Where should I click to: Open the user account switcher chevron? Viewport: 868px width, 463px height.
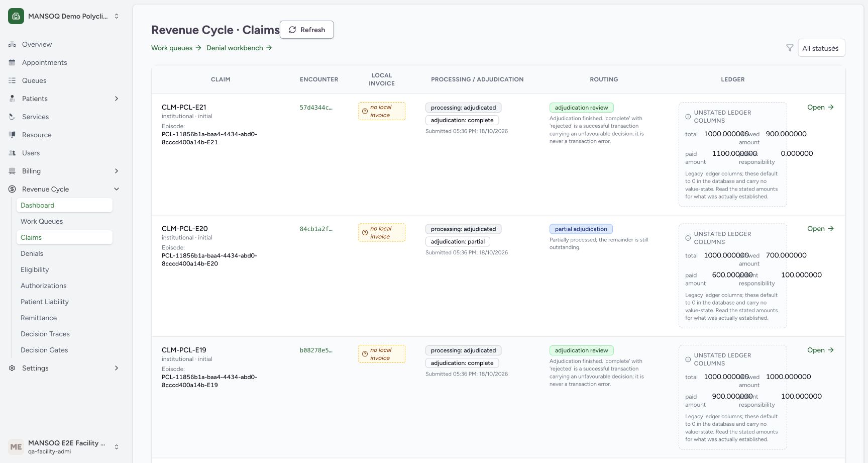coord(117,447)
